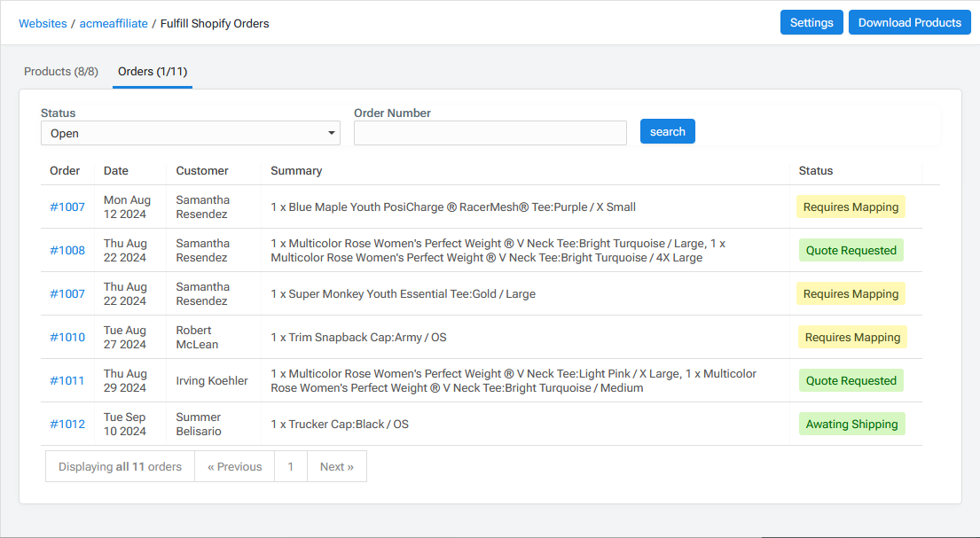
Task: Select the Orders (1/11) tab
Action: [x=153, y=72]
